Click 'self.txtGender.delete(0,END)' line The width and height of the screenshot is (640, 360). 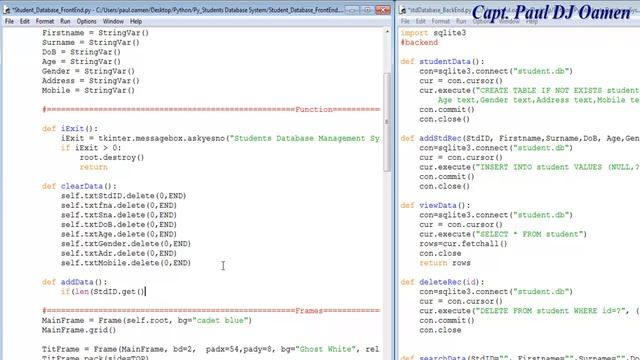click(x=126, y=244)
